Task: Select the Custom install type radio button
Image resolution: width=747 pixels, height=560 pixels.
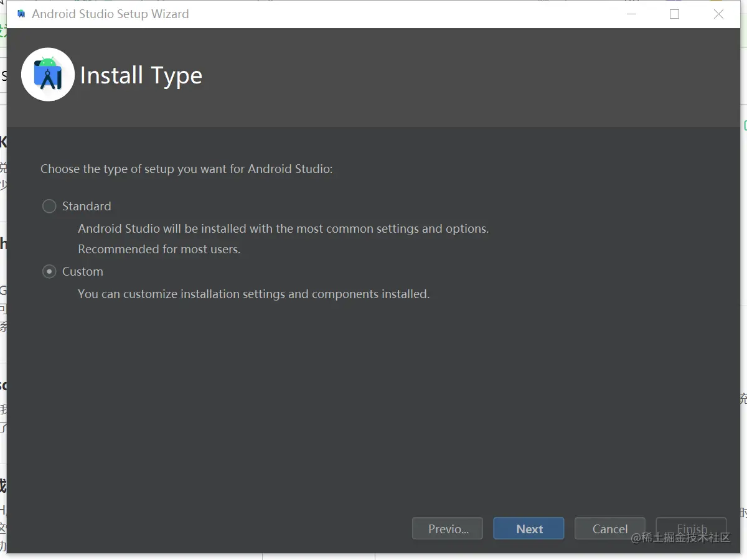Action: [49, 271]
